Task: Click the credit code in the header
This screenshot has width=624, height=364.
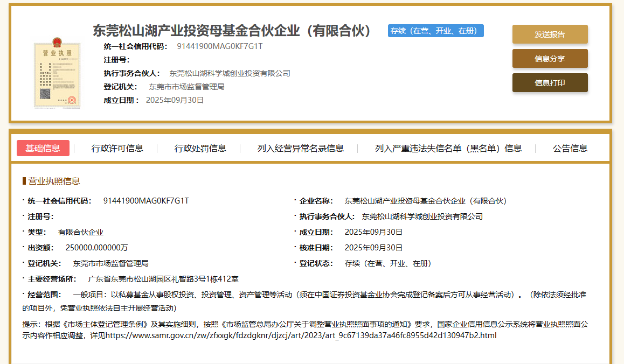Action: (219, 46)
